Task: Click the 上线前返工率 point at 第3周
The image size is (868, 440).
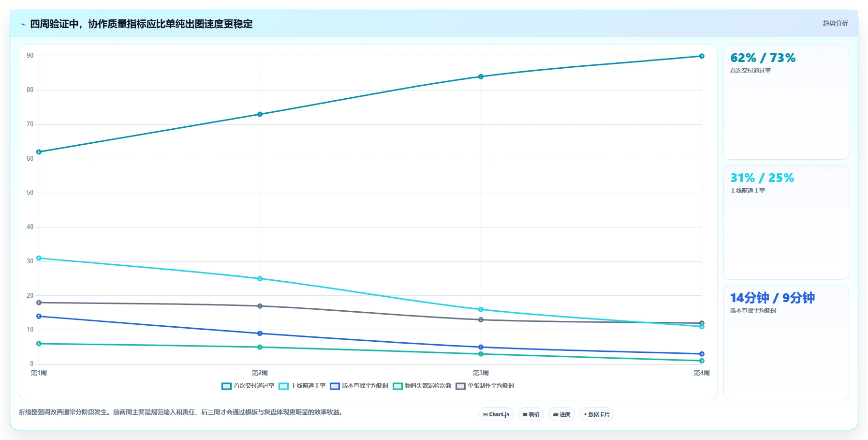Action: (481, 309)
